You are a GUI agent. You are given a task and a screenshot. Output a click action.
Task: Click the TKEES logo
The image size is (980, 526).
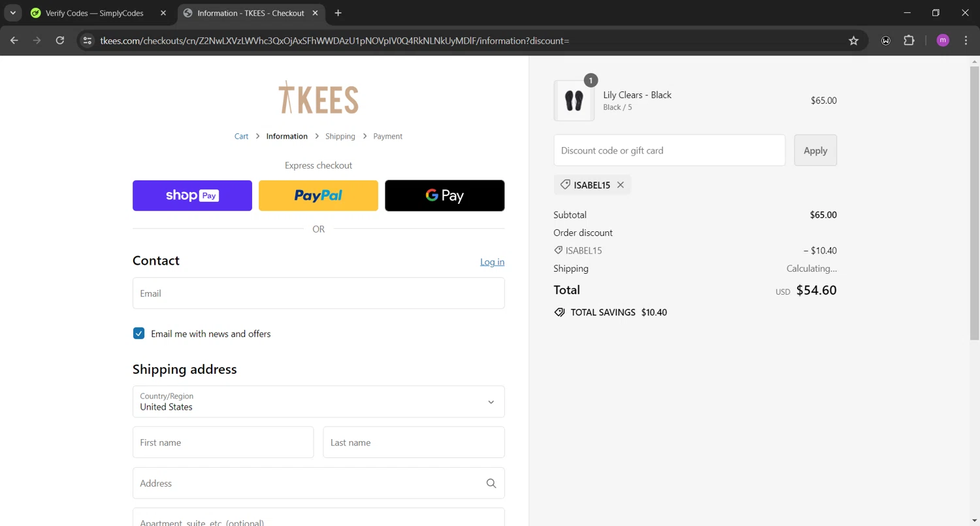[x=318, y=97]
